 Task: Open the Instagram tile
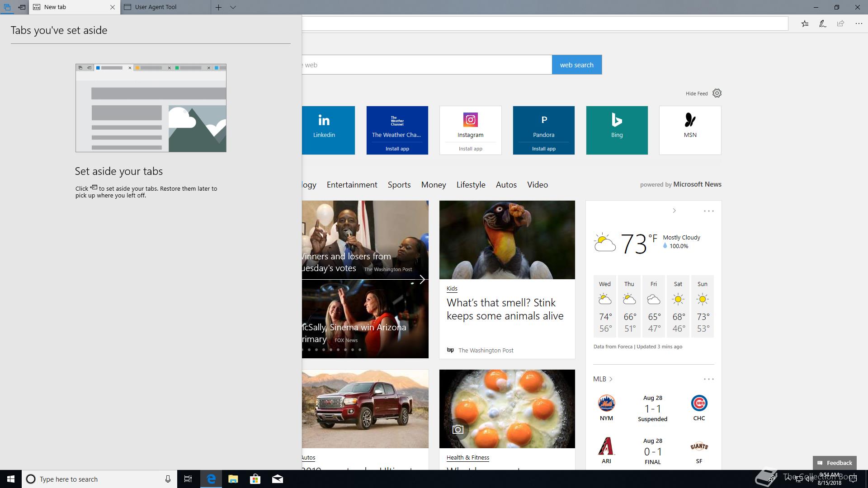click(470, 124)
